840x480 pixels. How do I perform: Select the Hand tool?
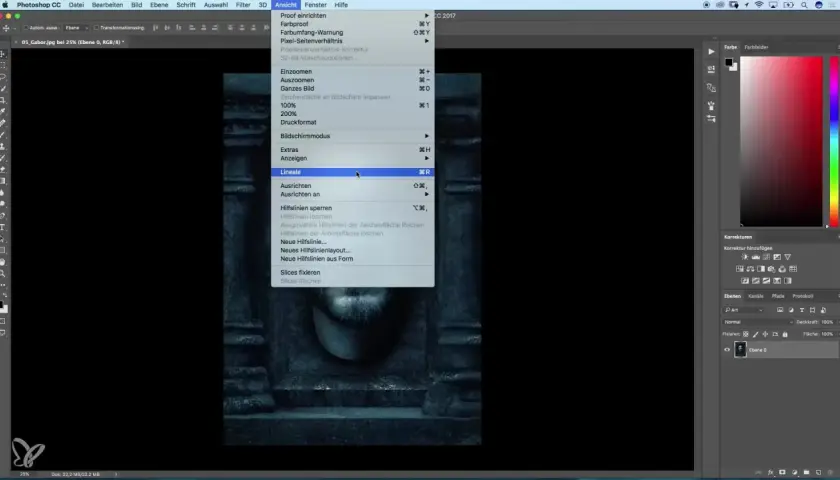3,262
